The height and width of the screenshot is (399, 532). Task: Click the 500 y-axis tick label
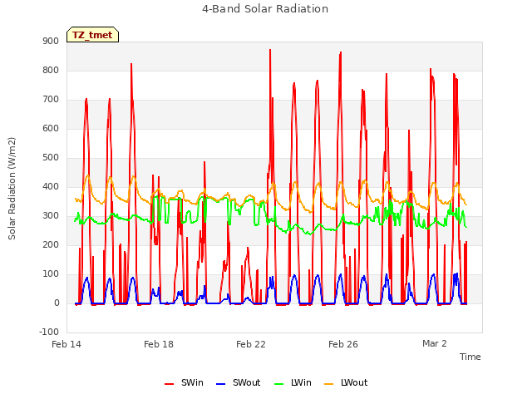pos(51,157)
